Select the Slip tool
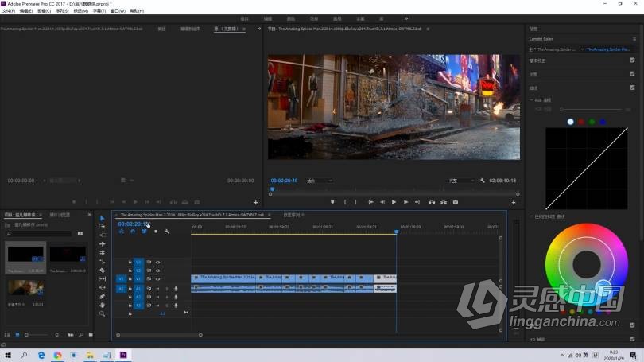This screenshot has height=362, width=644. point(103,279)
